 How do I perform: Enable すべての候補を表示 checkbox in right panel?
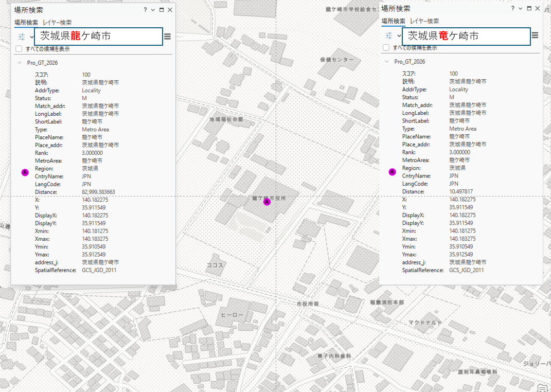point(386,48)
